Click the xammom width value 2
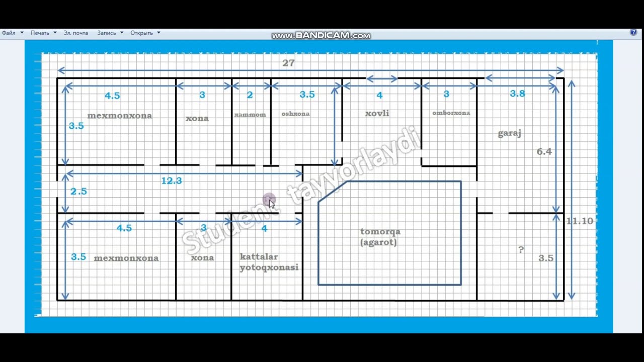The image size is (644, 362). click(x=250, y=95)
